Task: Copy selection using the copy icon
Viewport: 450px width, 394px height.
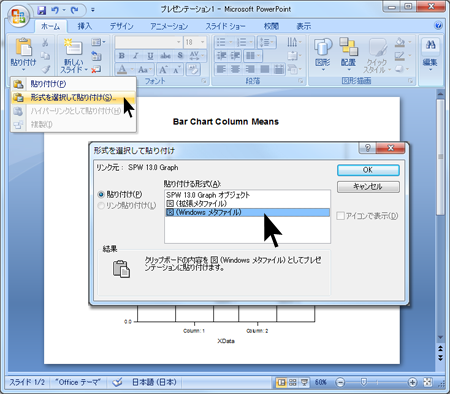Action: [45, 56]
